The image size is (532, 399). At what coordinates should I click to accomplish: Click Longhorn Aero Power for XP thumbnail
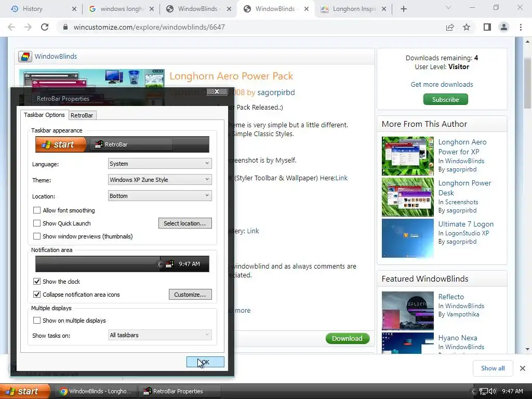click(407, 156)
